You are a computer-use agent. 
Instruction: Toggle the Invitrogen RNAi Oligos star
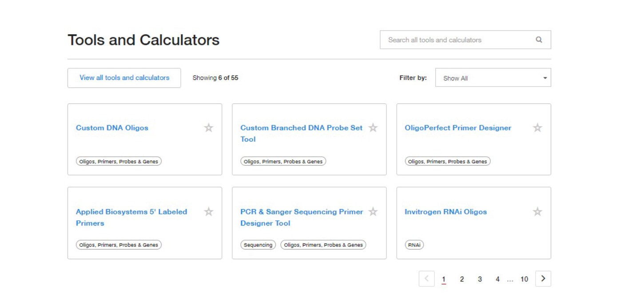pyautogui.click(x=537, y=212)
